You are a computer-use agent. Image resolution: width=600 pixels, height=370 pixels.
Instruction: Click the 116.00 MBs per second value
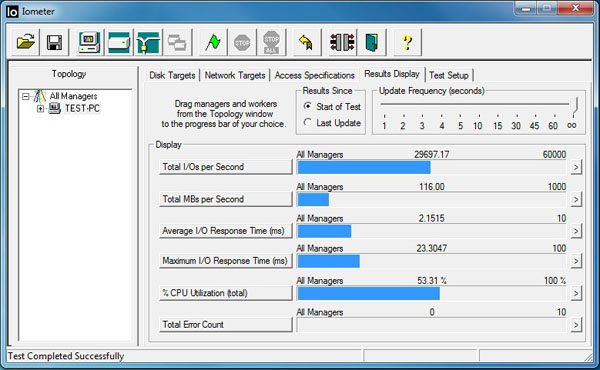click(432, 187)
